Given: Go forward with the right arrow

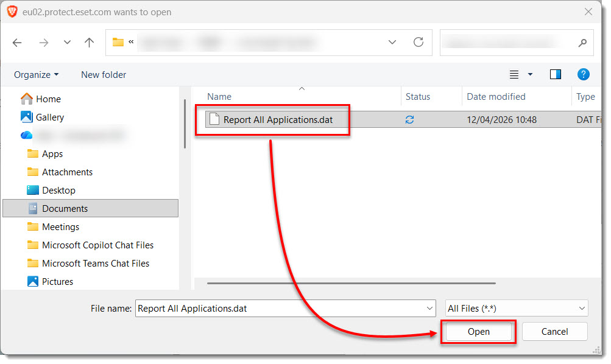Looking at the screenshot, I should [44, 43].
